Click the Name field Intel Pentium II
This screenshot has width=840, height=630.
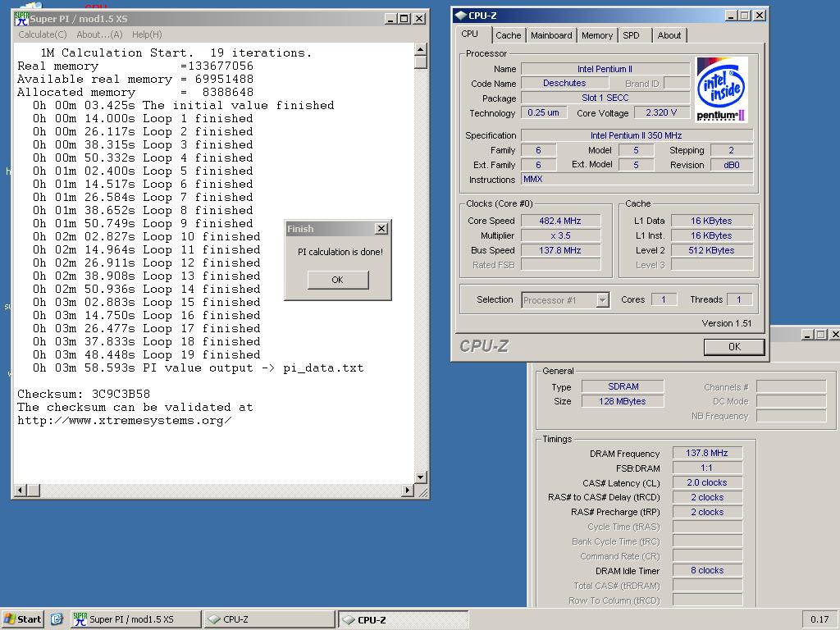pyautogui.click(x=605, y=69)
